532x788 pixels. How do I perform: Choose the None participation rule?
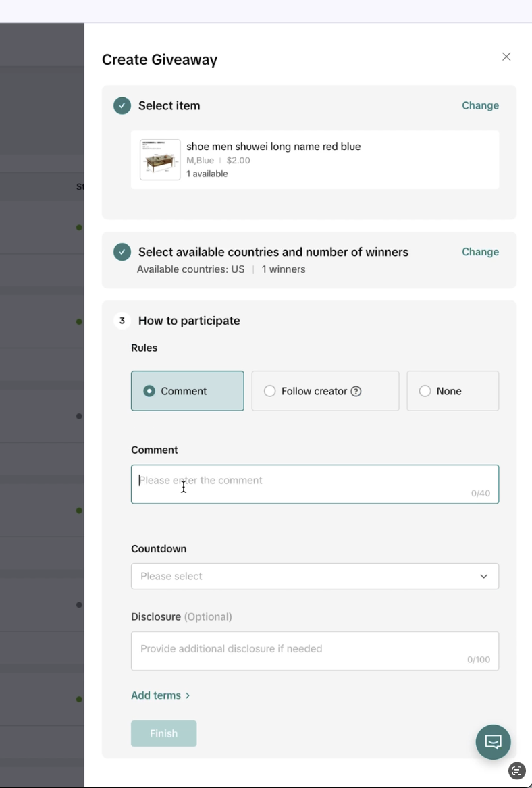click(x=425, y=391)
